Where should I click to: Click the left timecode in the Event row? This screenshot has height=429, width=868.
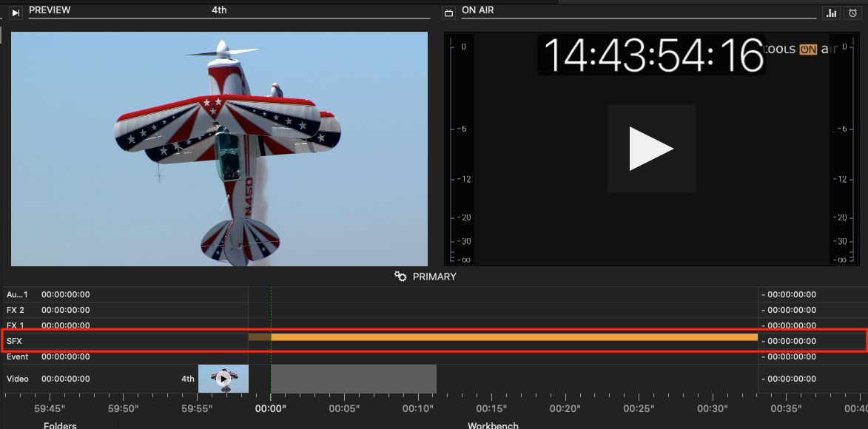click(65, 357)
